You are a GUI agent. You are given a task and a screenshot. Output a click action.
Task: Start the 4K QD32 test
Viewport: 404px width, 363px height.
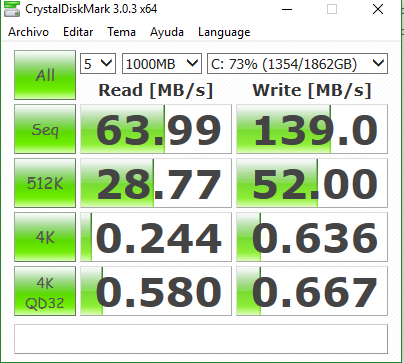point(45,291)
